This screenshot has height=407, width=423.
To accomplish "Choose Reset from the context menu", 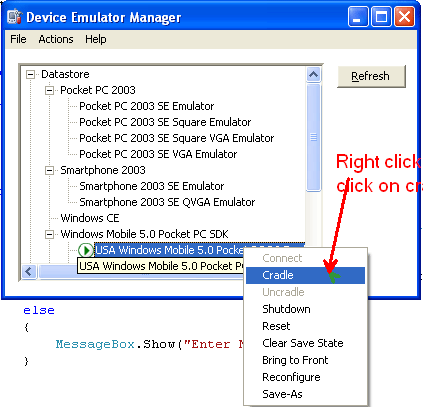I will 305,326.
